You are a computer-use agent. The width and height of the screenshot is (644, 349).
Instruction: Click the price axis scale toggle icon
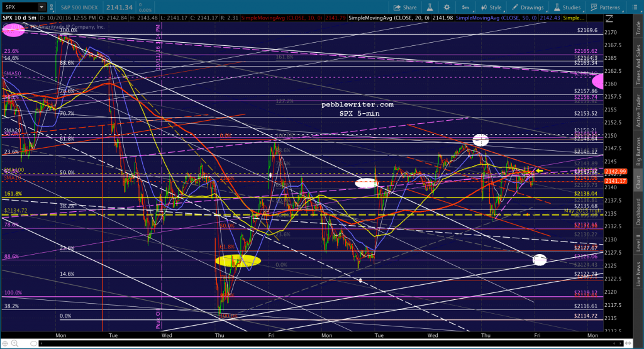pos(609,18)
